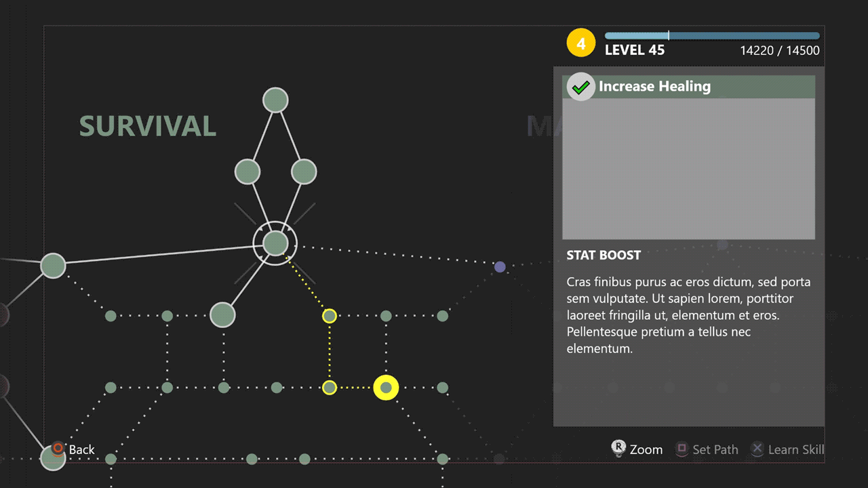Switch to the partially hidden tree right of SURVIVAL
Image resolution: width=868 pixels, height=488 pixels.
click(x=540, y=127)
